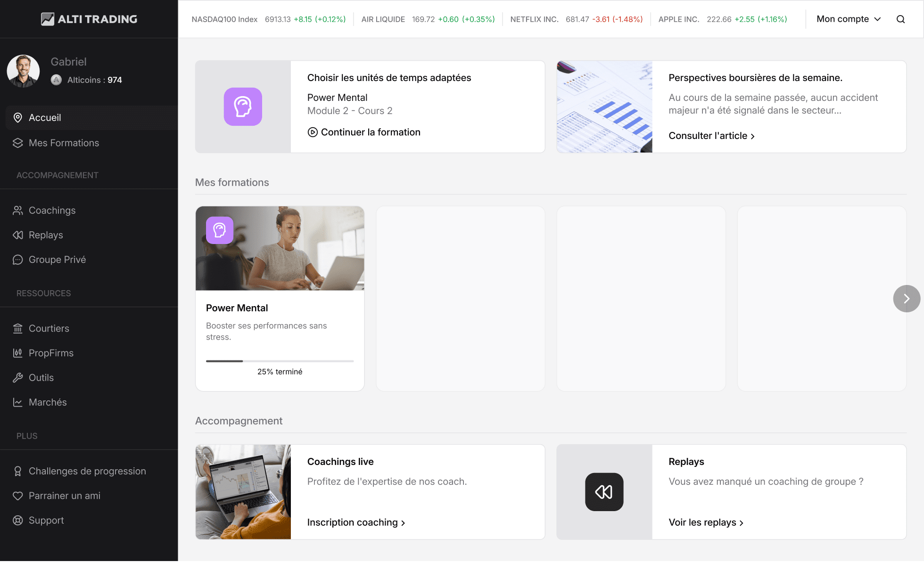The width and height of the screenshot is (924, 562).
Task: Click the Alti Trading logo icon
Action: 47,19
